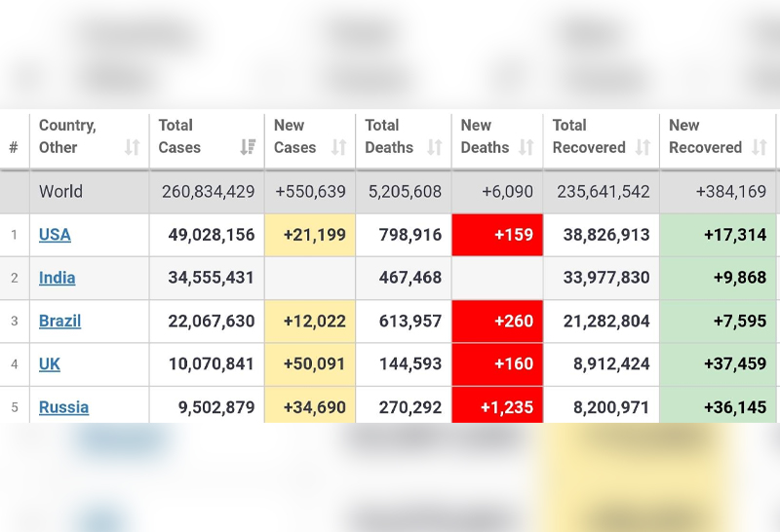Open the USA country link

click(55, 235)
